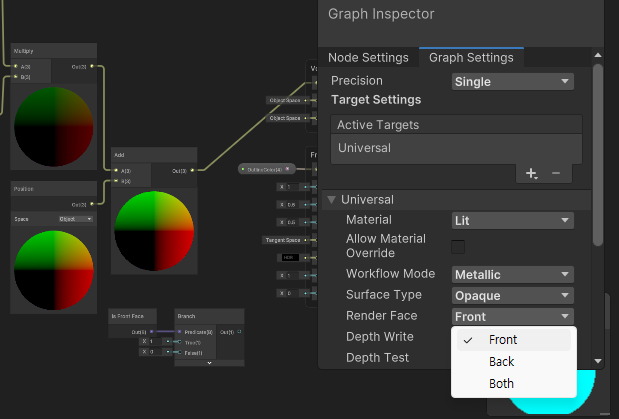Viewport: 619px width, 419px height.
Task: Select the Branch node title bar
Action: pos(209,316)
